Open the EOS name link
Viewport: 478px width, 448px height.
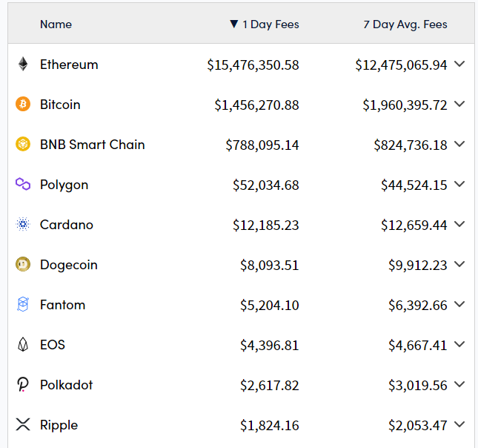(53, 345)
